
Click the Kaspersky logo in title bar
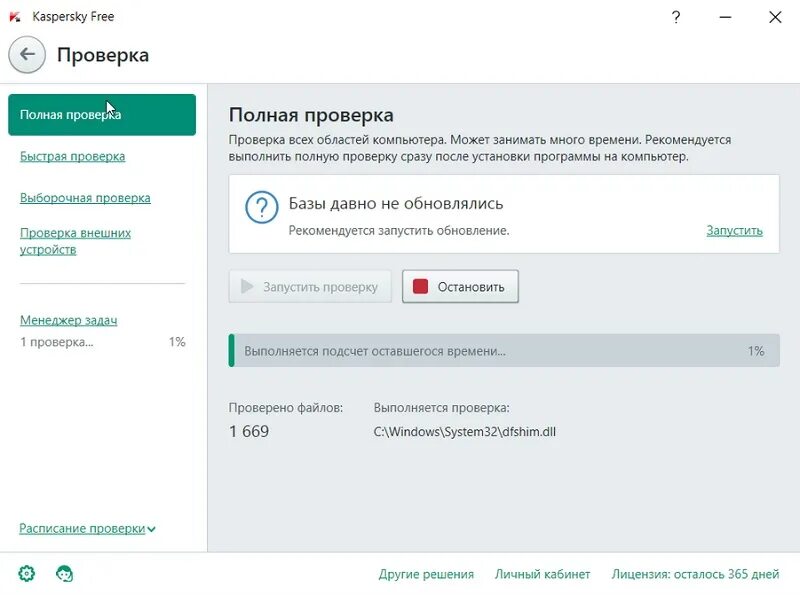pos(15,17)
